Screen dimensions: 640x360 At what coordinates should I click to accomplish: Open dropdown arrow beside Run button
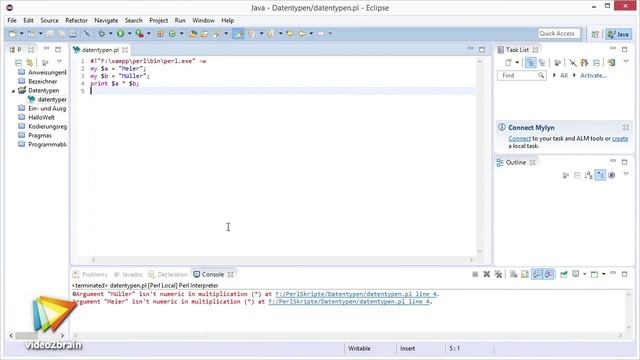click(x=129, y=34)
